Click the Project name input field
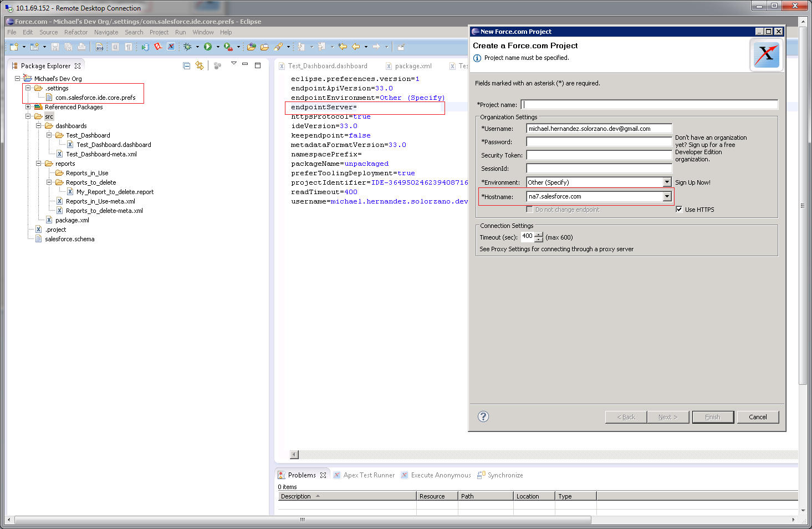 point(650,104)
